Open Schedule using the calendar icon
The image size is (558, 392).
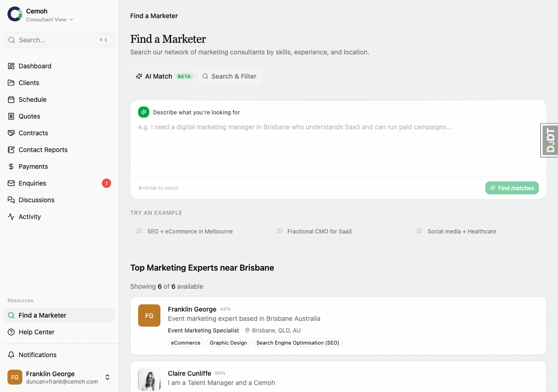coord(11,100)
